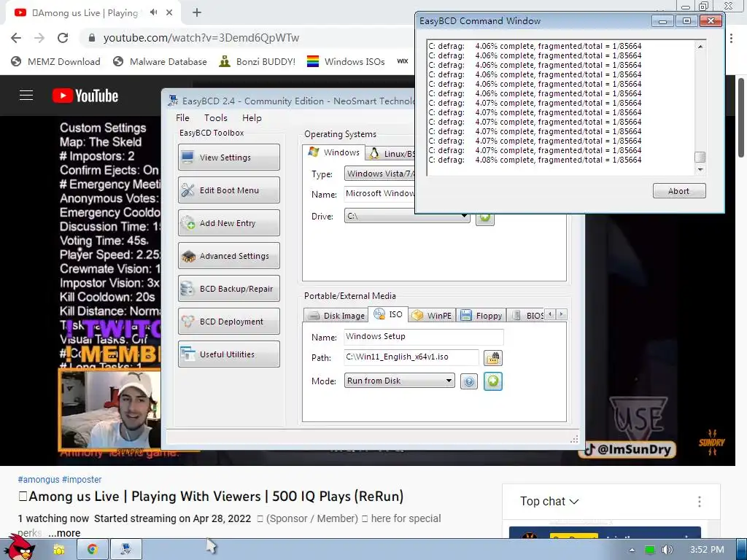Screen dimensions: 747x560
Task: Click the mode help question icon
Action: click(469, 381)
